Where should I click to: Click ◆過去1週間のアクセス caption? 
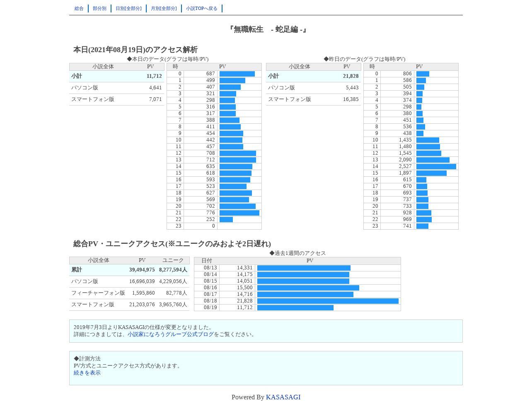coord(297,253)
